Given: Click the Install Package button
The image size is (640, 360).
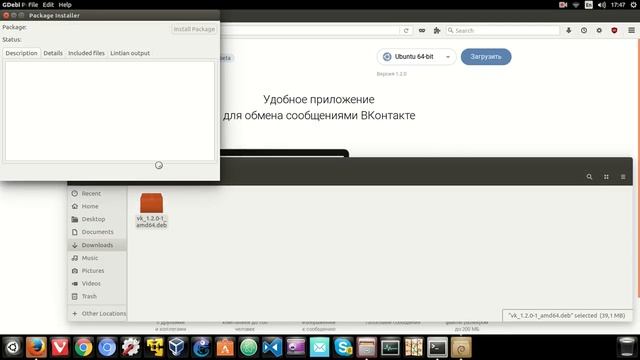Looking at the screenshot, I should (x=194, y=29).
